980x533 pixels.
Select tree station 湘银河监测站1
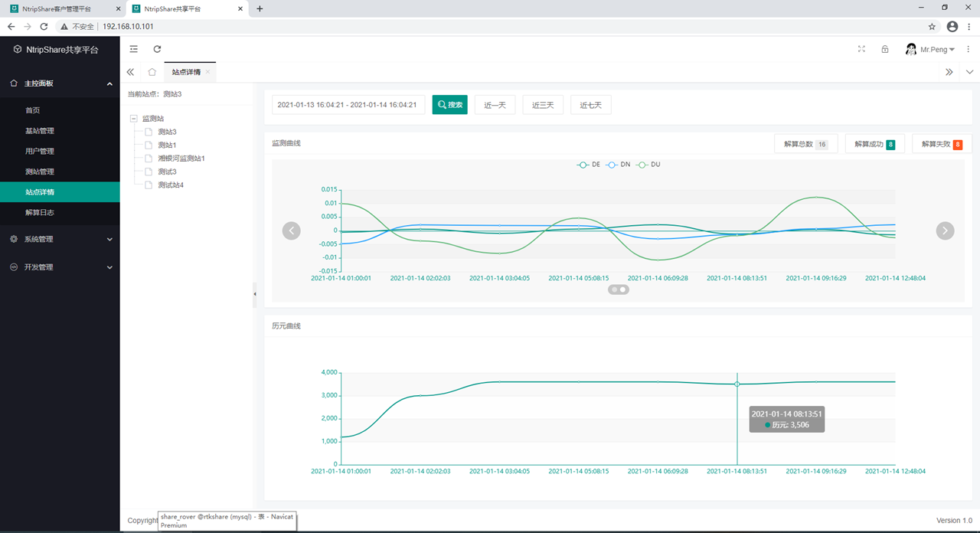(181, 159)
